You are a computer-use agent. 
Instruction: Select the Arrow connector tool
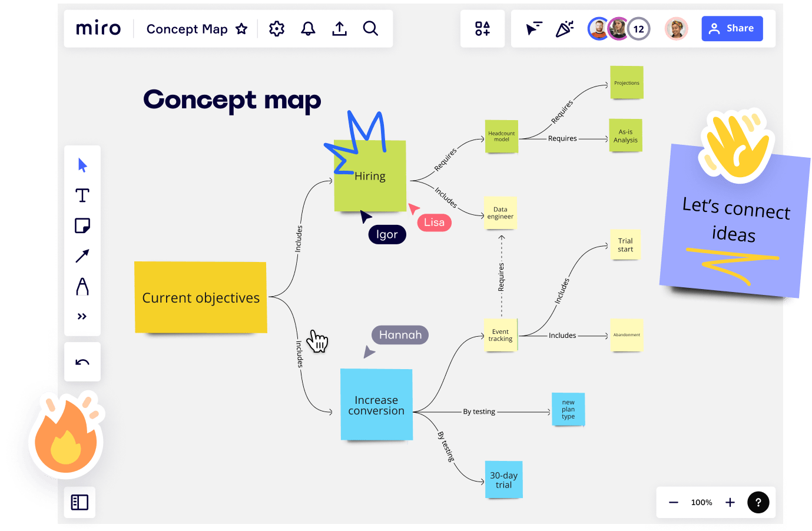tap(82, 256)
